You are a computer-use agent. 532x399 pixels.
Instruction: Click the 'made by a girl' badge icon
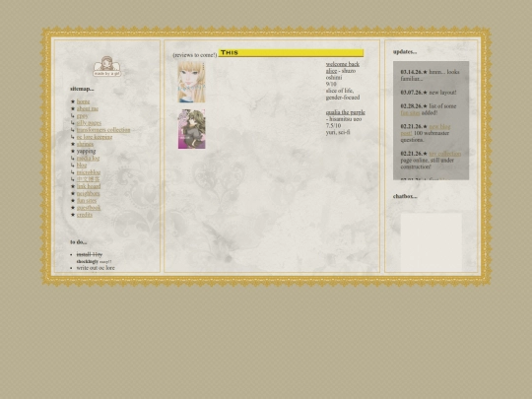pyautogui.click(x=106, y=67)
